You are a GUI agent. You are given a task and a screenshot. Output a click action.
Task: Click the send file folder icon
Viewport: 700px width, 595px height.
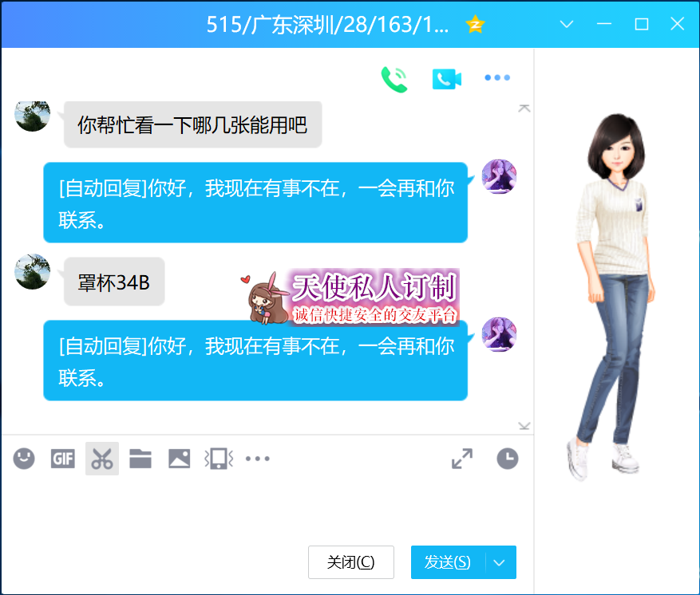pyautogui.click(x=140, y=459)
